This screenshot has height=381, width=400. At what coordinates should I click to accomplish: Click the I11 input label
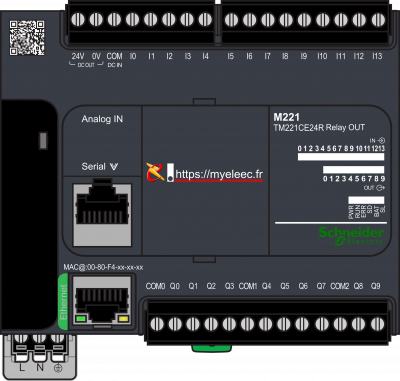pyautogui.click(x=341, y=56)
